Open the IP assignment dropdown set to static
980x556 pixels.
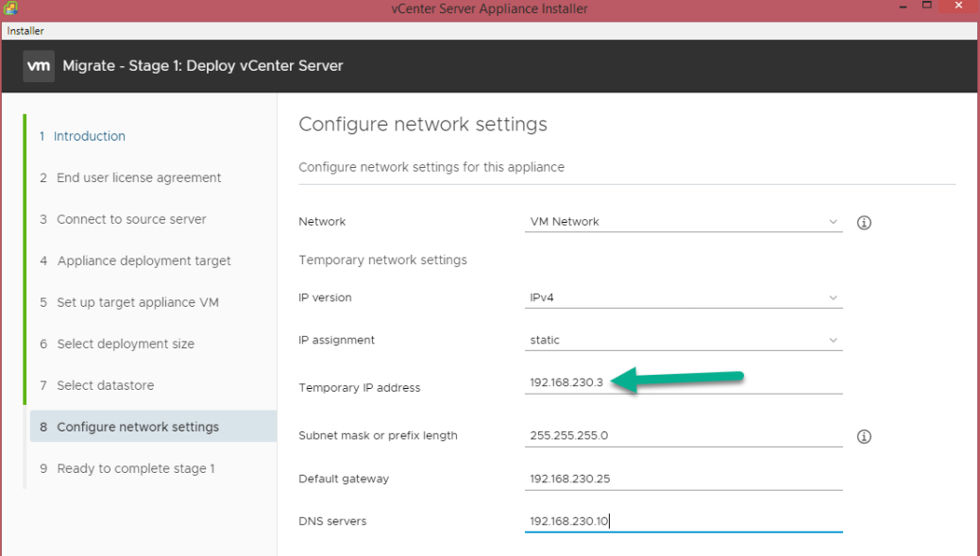point(683,340)
